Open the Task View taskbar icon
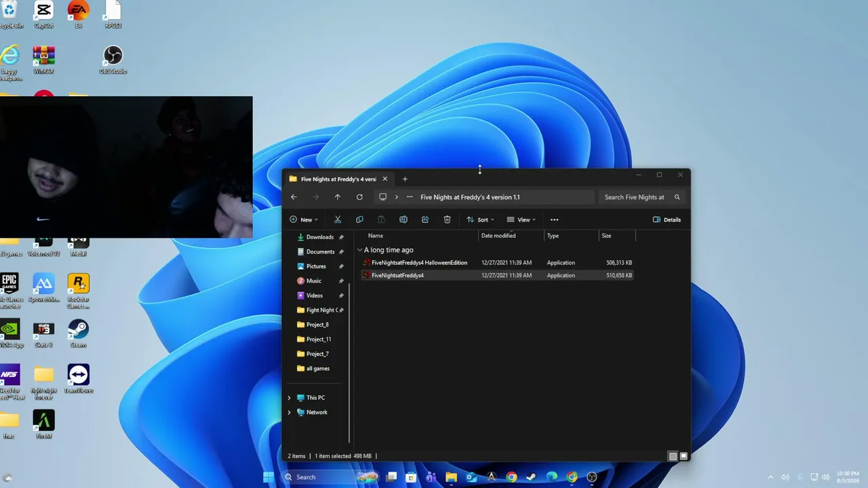 pos(391,477)
